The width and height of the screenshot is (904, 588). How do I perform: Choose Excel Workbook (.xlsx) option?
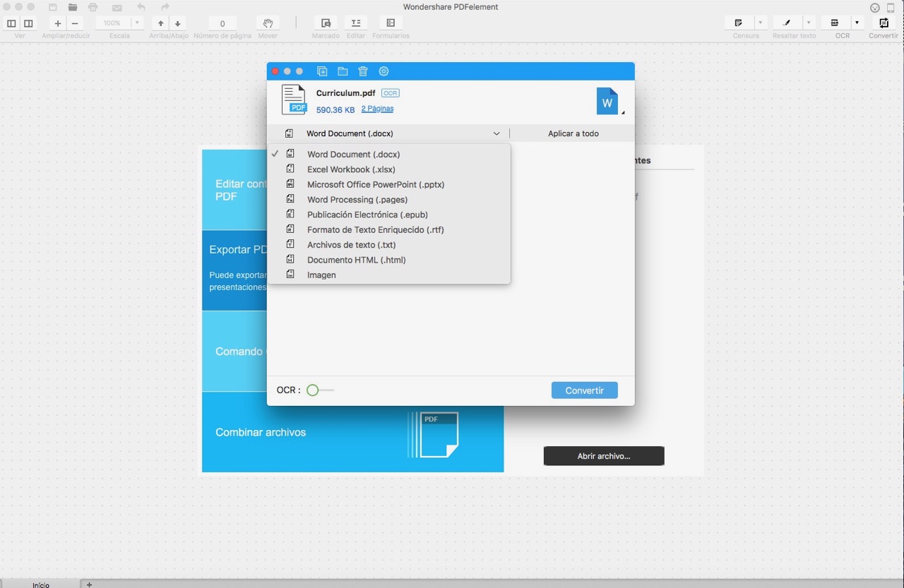pos(388,169)
